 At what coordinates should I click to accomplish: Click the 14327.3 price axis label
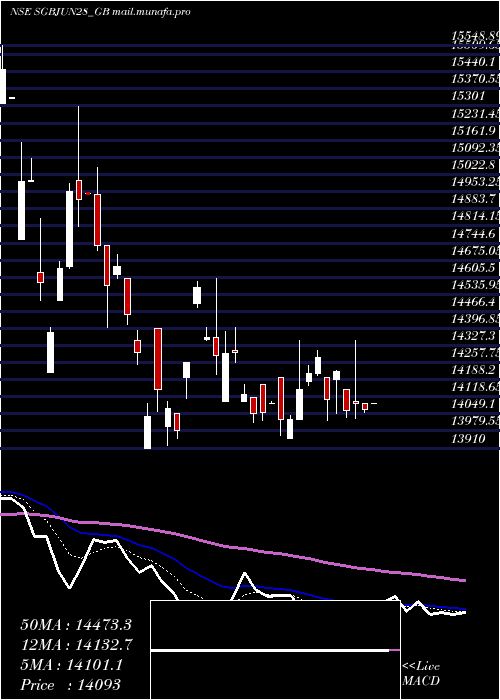(473, 338)
